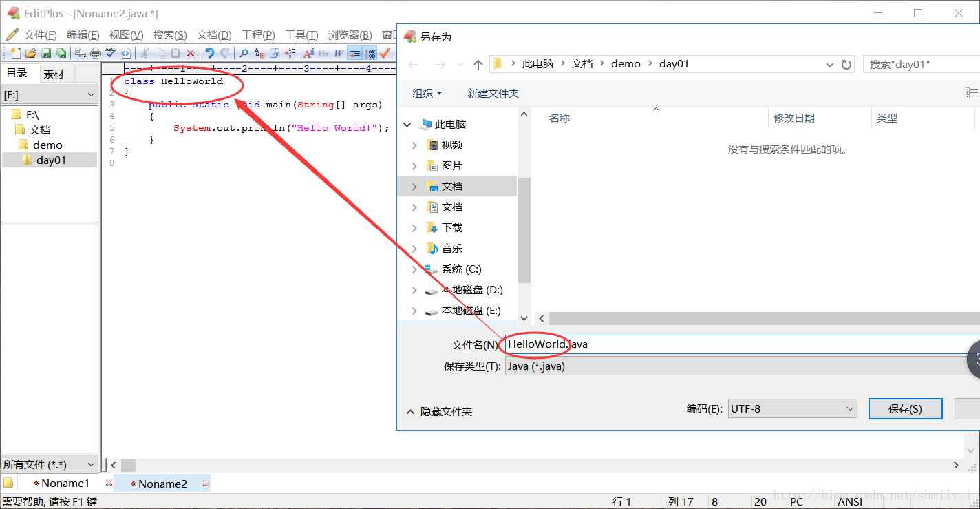This screenshot has width=980, height=509.
Task: Click the 搜索"day01" search box
Action: coord(921,64)
